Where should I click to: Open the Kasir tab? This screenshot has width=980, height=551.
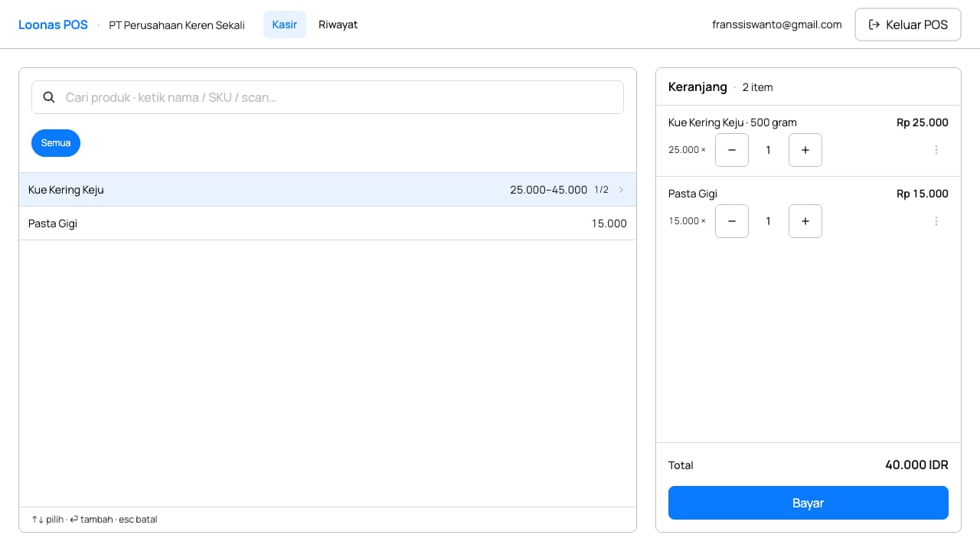(x=285, y=24)
